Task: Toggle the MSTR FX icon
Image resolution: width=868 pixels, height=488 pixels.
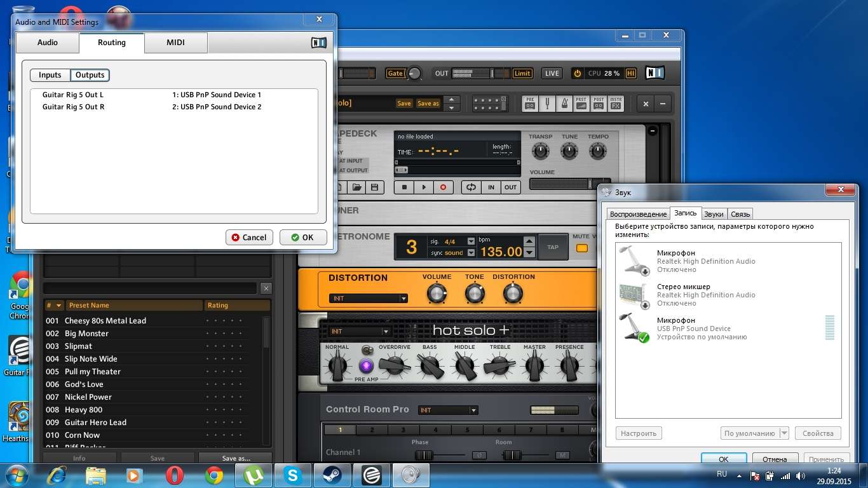Action: coord(616,104)
